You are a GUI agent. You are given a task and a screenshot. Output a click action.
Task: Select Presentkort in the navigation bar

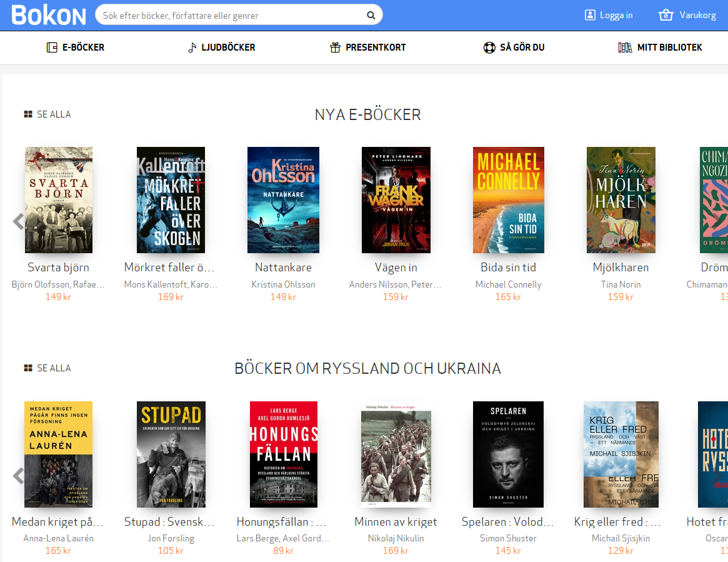pyautogui.click(x=368, y=48)
